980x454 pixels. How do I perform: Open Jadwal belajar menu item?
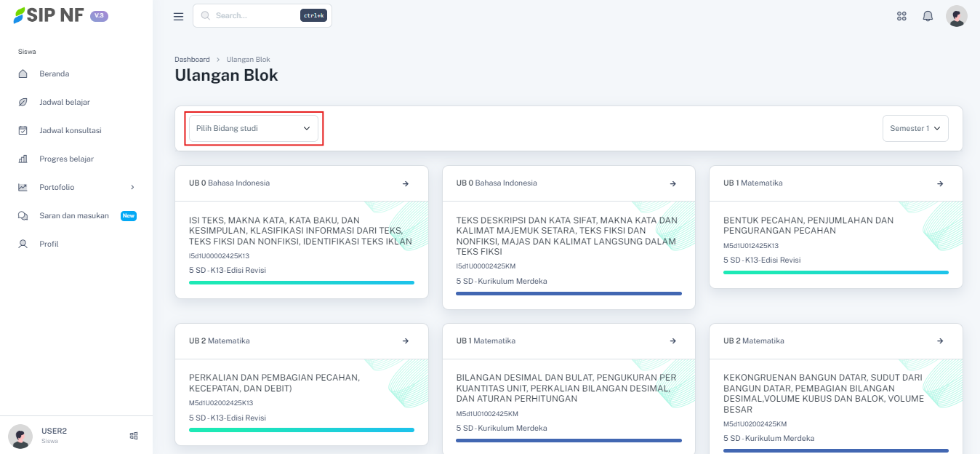pos(64,102)
